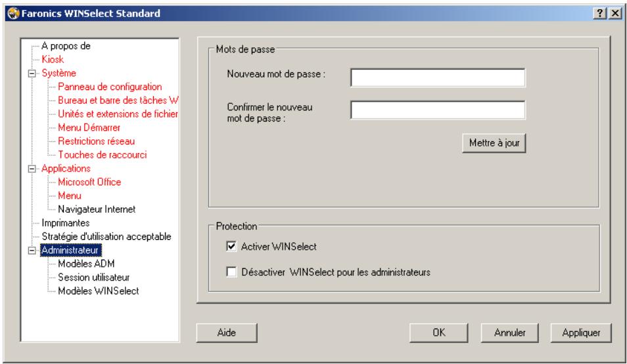This screenshot has height=364, width=627.
Task: Click the Mettre à jour button
Action: pos(494,143)
